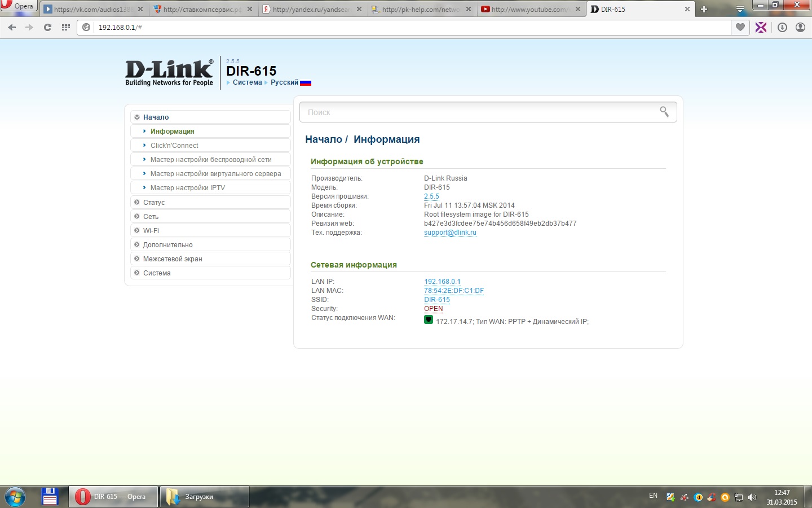
Task: Open the volume tray icon
Action: (x=752, y=497)
